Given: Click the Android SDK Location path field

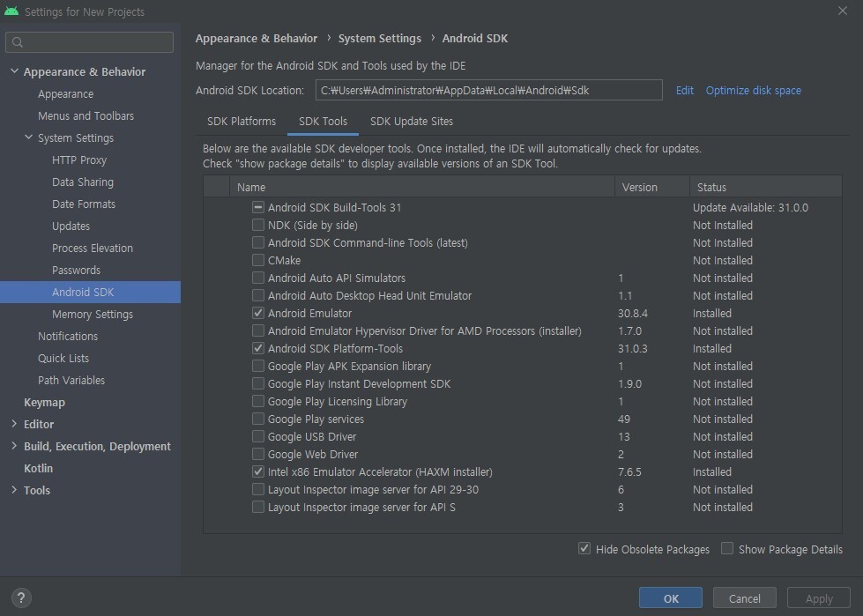Looking at the screenshot, I should (x=488, y=90).
